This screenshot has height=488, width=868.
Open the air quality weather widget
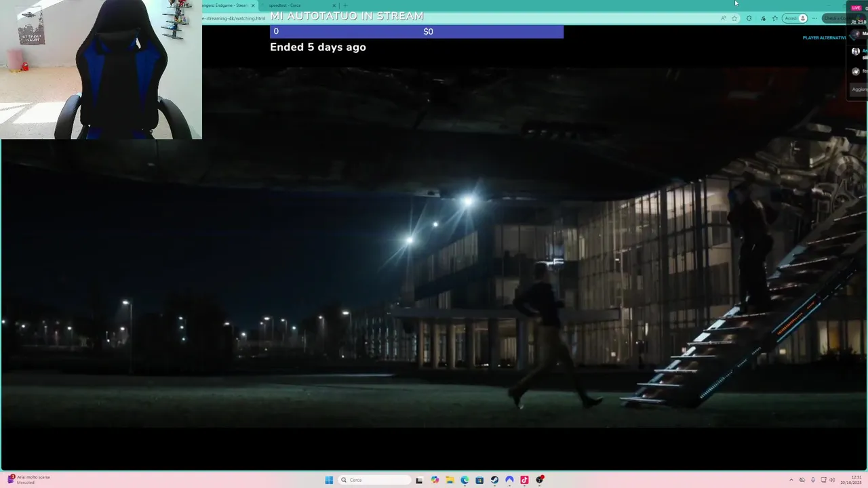tap(28, 480)
